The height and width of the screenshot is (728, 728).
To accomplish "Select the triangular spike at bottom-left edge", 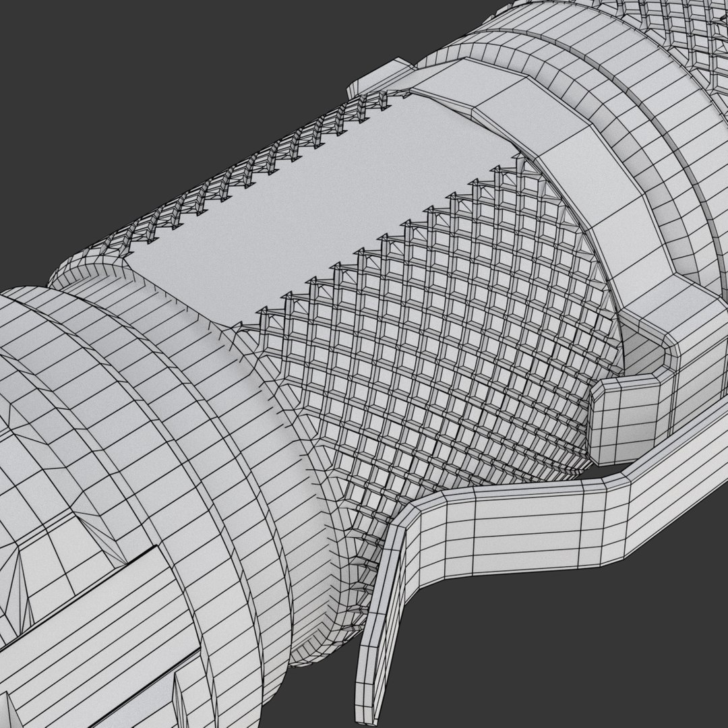I will (x=8, y=710).
